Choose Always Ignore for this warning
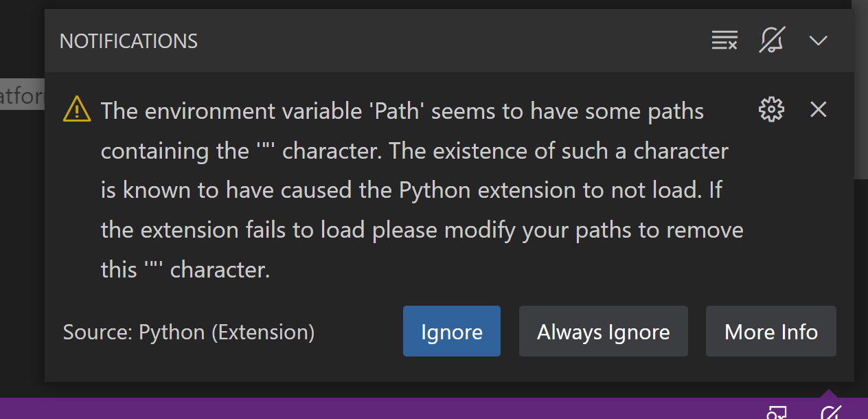This screenshot has height=419, width=868. [x=604, y=332]
